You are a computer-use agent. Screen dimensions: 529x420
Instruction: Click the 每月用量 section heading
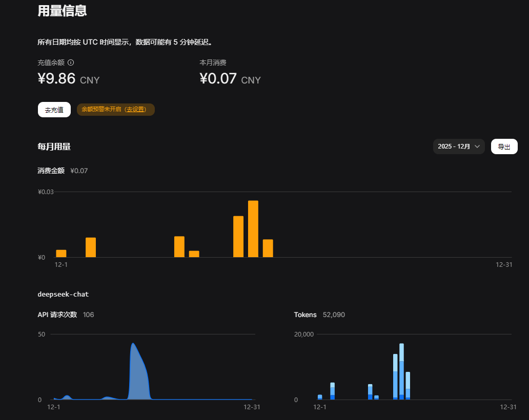[54, 146]
